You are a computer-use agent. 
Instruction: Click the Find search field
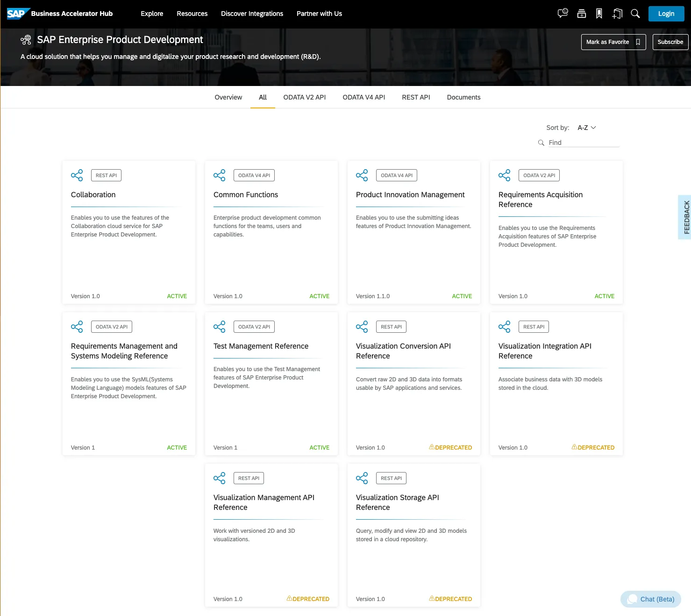pyautogui.click(x=583, y=143)
